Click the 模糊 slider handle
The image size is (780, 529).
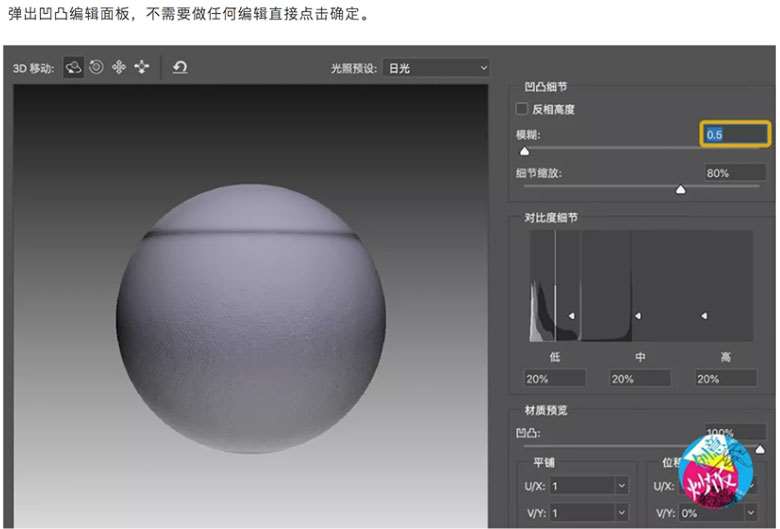pyautogui.click(x=524, y=151)
